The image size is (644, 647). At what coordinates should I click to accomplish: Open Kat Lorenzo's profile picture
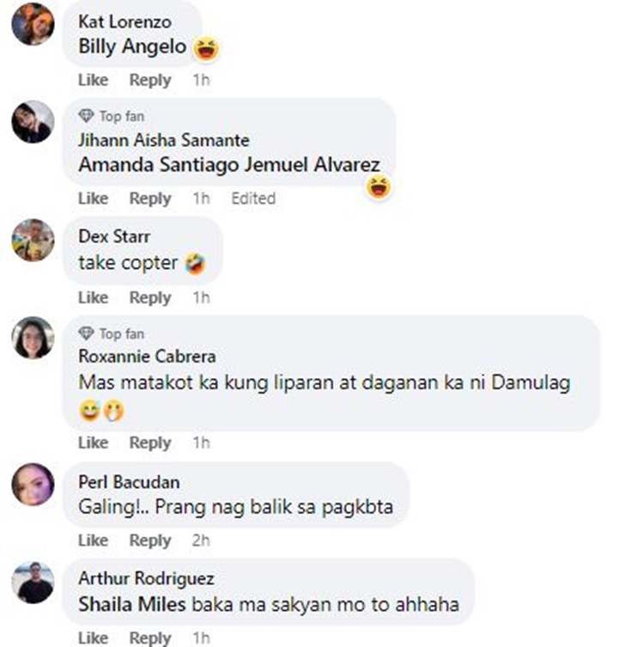(x=33, y=24)
